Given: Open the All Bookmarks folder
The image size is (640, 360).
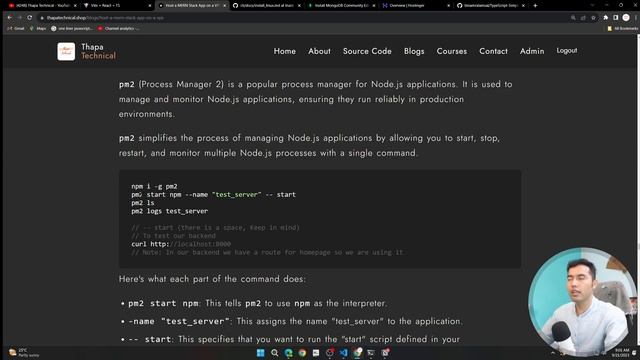Looking at the screenshot, I should pyautogui.click(x=622, y=29).
